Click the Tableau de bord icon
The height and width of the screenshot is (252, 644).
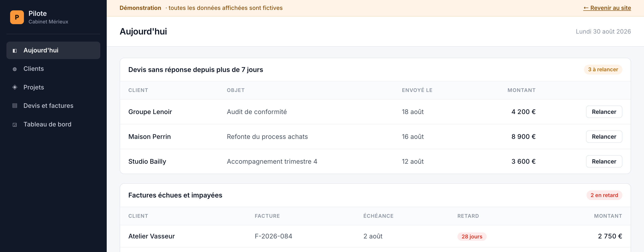coord(15,124)
